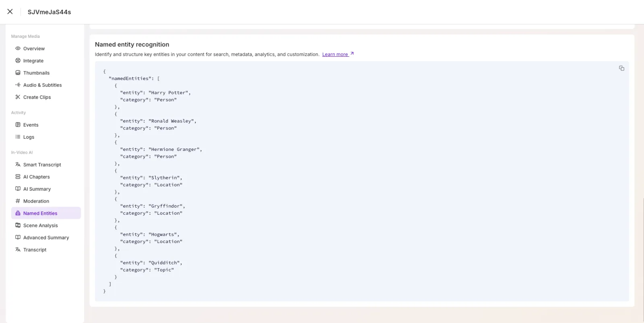Click the Overview eye icon
The width and height of the screenshot is (644, 323).
coord(18,48)
